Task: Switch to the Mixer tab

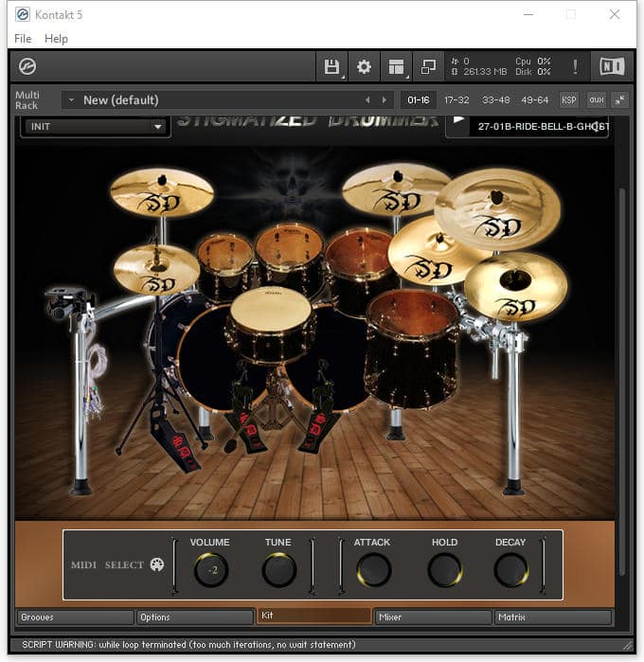Action: (433, 617)
